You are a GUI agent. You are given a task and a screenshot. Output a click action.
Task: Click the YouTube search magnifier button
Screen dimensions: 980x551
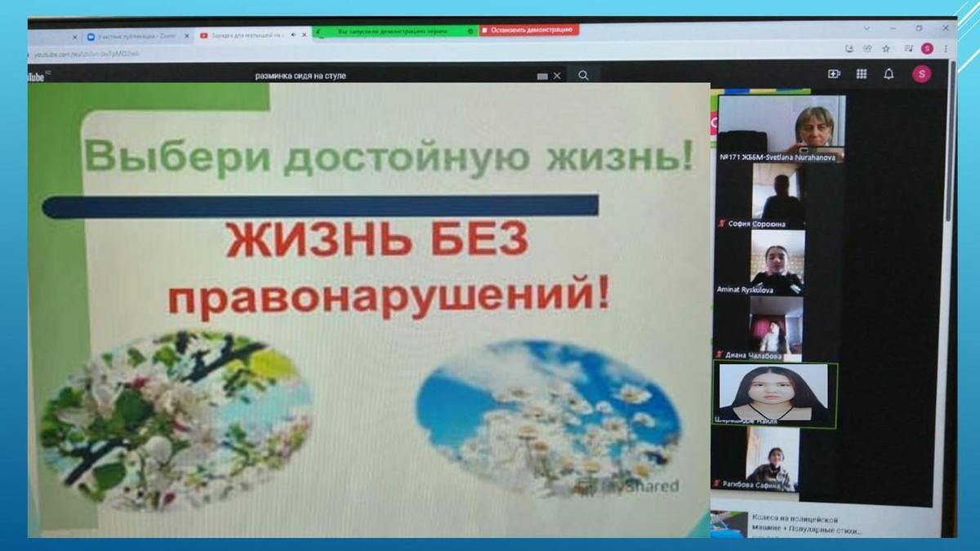tap(583, 75)
